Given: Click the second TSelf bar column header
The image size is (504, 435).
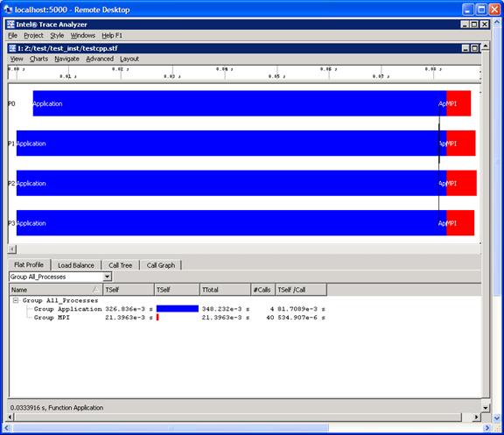Looking at the screenshot, I should tap(177, 290).
